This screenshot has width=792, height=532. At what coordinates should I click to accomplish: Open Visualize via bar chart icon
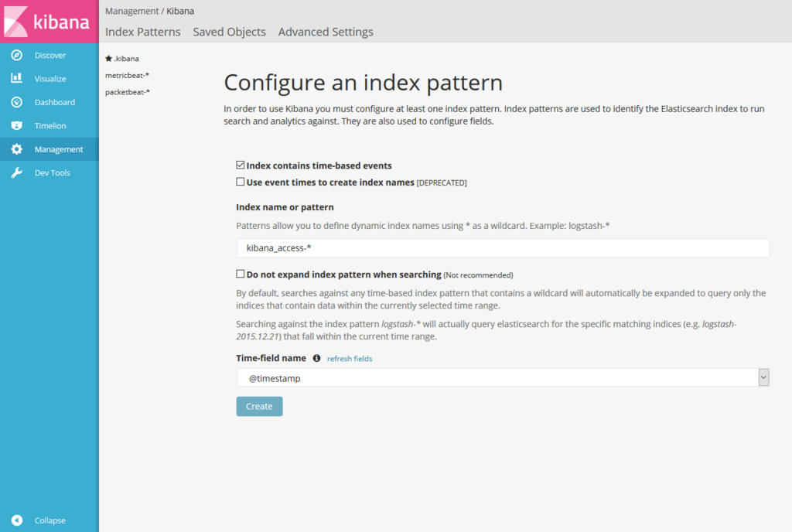click(17, 78)
